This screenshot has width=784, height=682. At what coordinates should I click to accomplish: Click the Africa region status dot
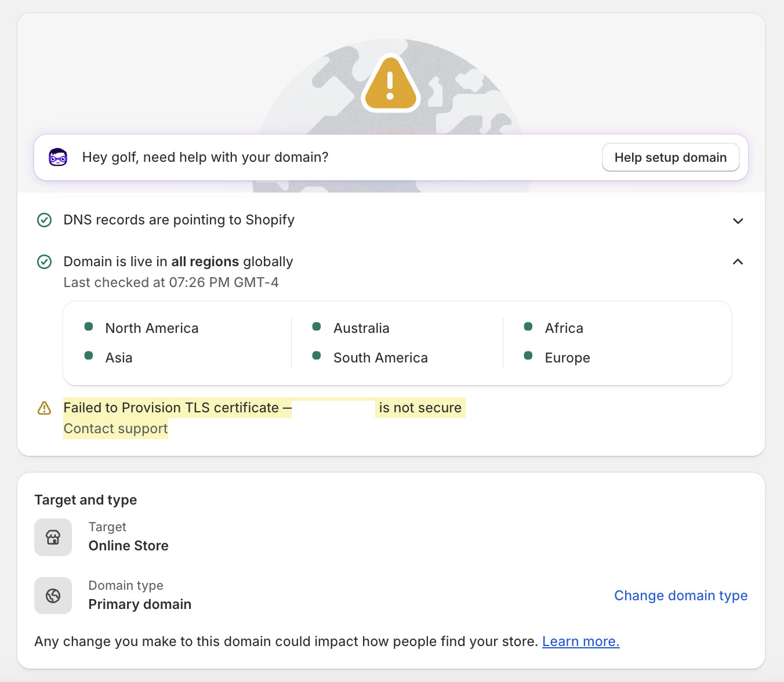tap(528, 327)
